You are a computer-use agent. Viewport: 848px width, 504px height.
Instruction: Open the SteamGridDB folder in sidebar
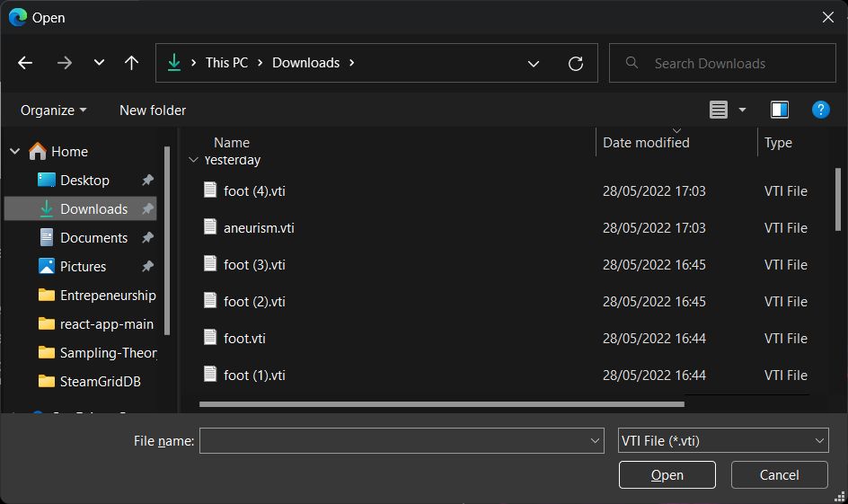90,381
